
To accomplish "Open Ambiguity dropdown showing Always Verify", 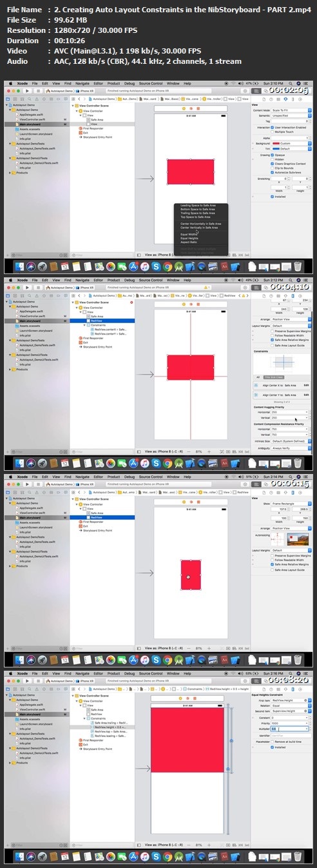I will [291, 447].
